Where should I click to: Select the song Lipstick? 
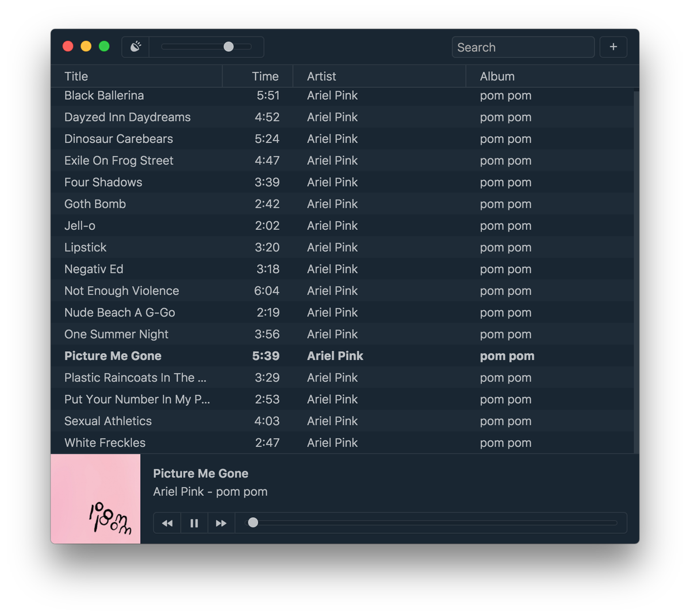click(x=342, y=248)
